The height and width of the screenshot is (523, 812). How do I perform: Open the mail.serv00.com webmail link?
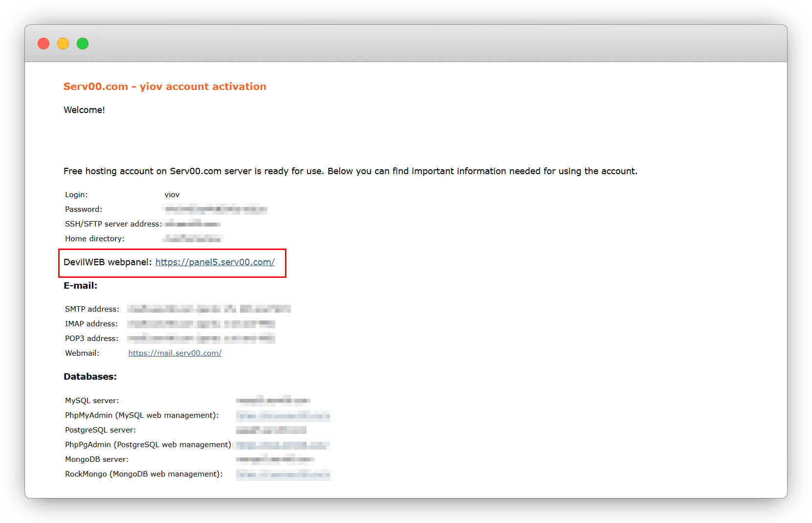175,353
